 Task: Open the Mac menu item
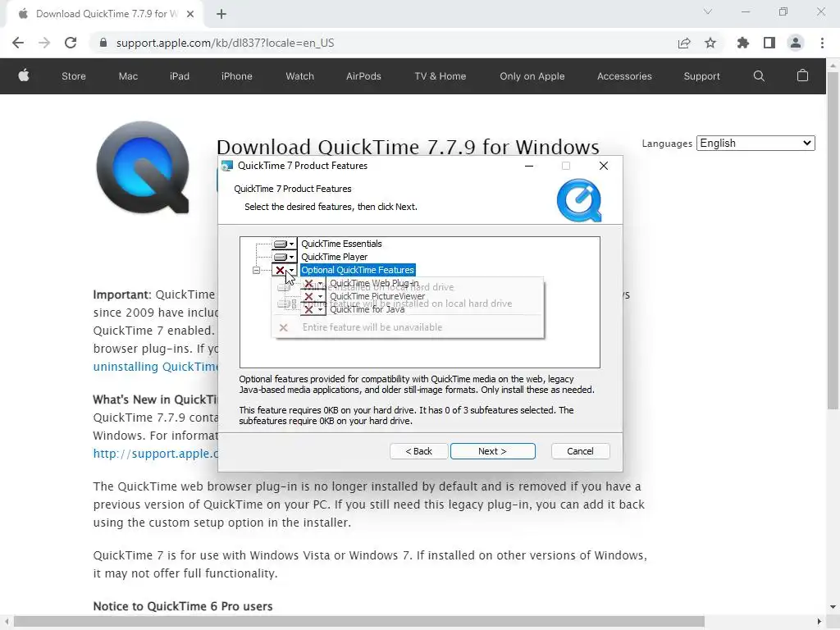[128, 76]
